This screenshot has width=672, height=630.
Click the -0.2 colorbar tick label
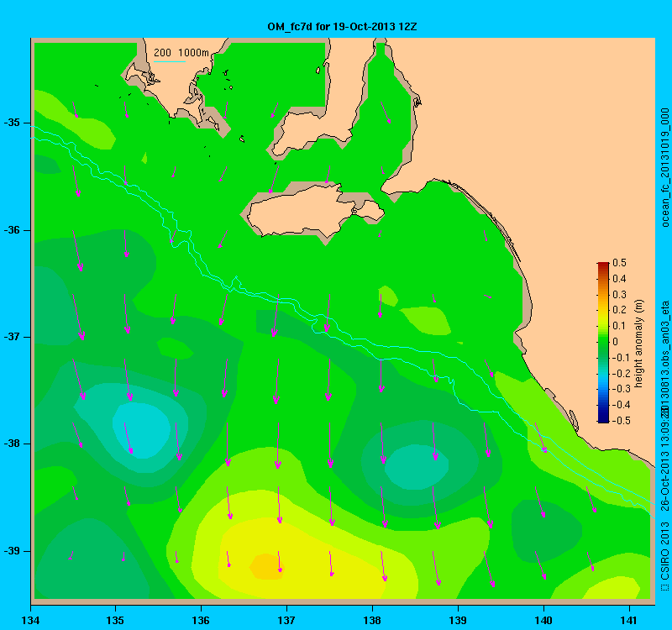[620, 373]
